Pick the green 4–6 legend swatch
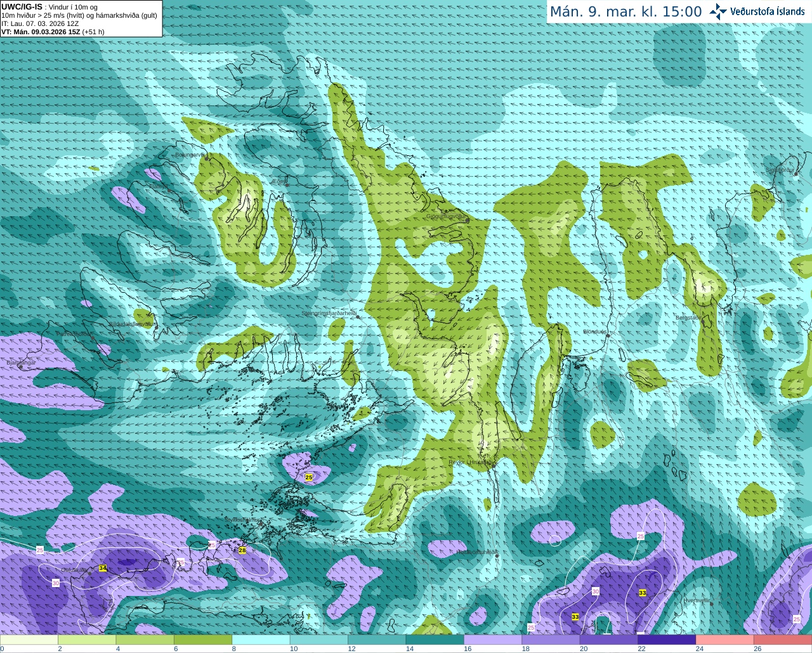Screen dimensions: 812x653 coord(145,640)
